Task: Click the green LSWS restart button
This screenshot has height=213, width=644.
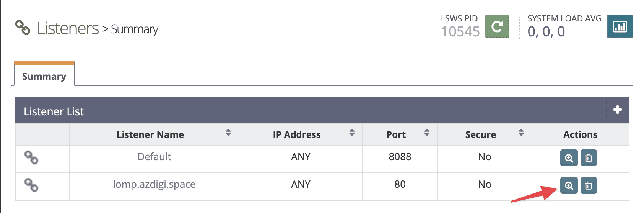Action: pos(497,26)
